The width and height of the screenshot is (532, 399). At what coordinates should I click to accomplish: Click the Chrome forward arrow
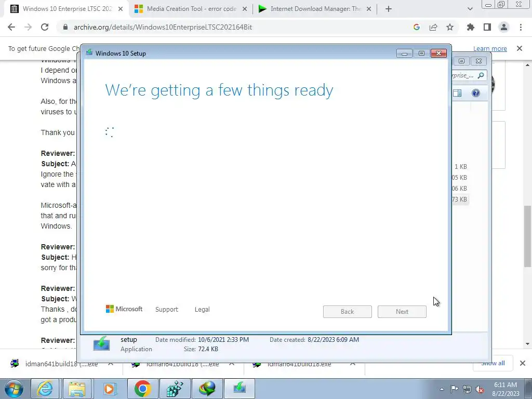tap(28, 27)
